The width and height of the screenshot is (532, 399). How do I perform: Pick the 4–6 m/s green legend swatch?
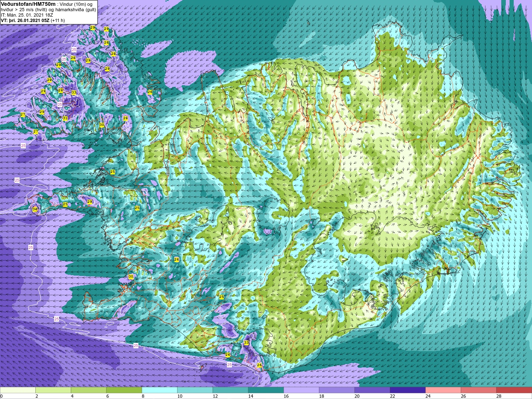pos(89,390)
